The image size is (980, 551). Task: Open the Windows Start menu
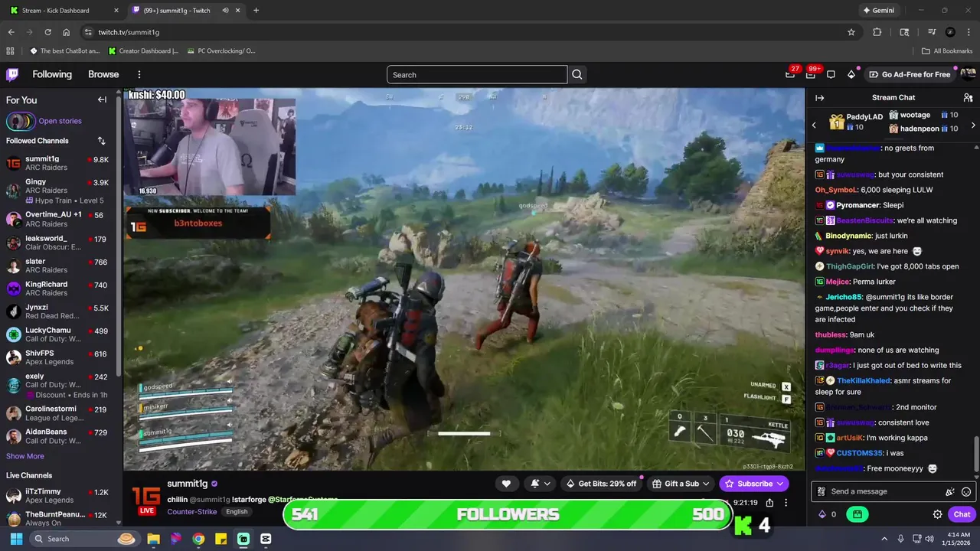tap(16, 539)
